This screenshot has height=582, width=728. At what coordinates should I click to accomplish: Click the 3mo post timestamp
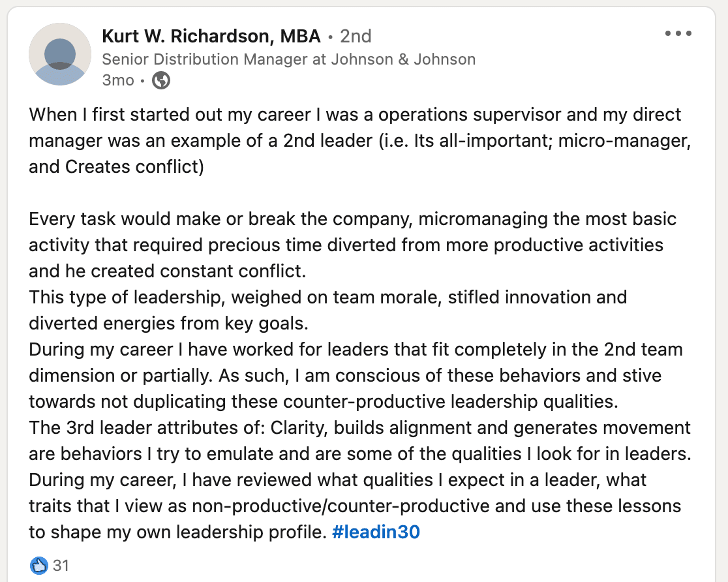coord(118,80)
